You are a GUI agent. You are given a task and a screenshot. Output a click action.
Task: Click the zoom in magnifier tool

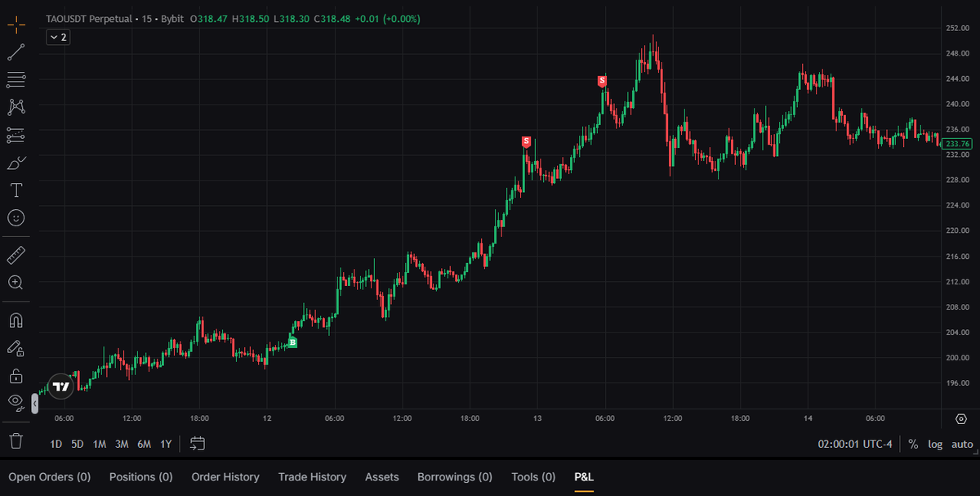(16, 283)
